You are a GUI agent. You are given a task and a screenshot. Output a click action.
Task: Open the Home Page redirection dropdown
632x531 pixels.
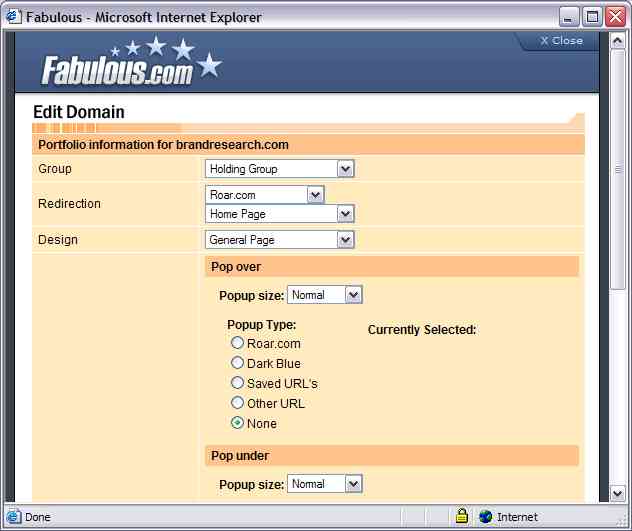tap(279, 214)
